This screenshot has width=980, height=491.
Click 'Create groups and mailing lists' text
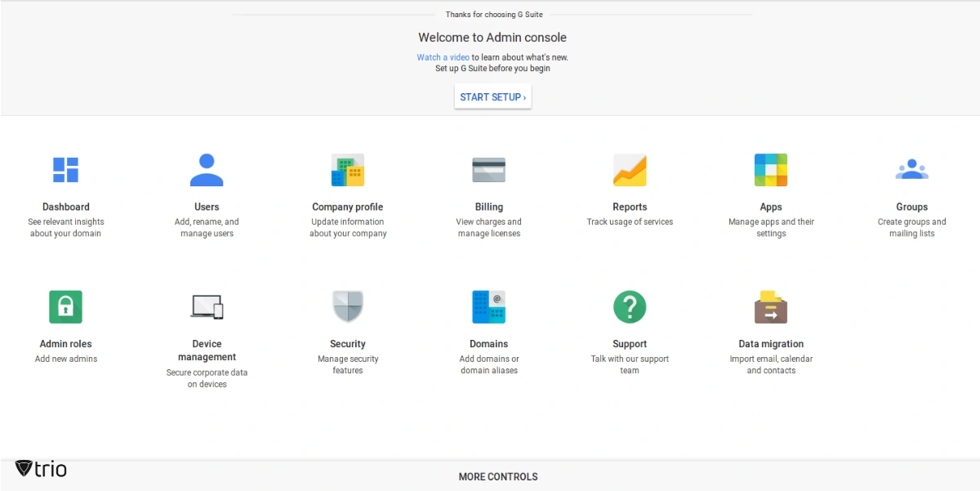click(x=912, y=228)
